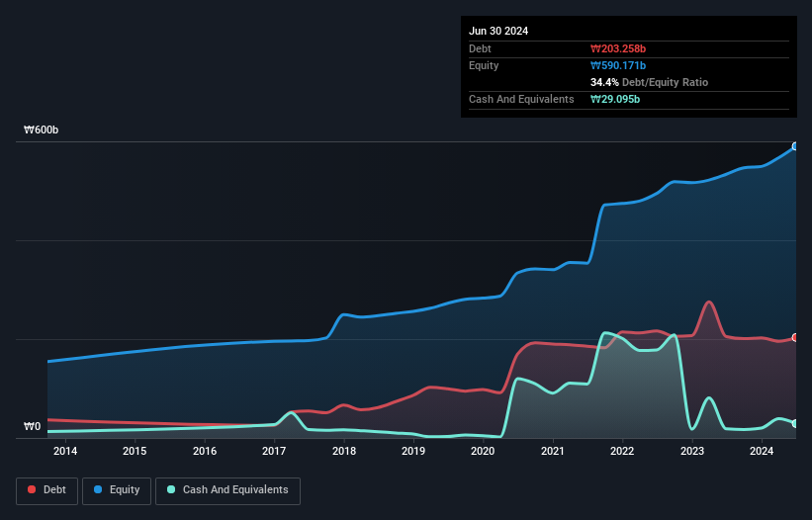Toggle the Equity legend button
Screen dimensions: 812x520
click(117, 490)
